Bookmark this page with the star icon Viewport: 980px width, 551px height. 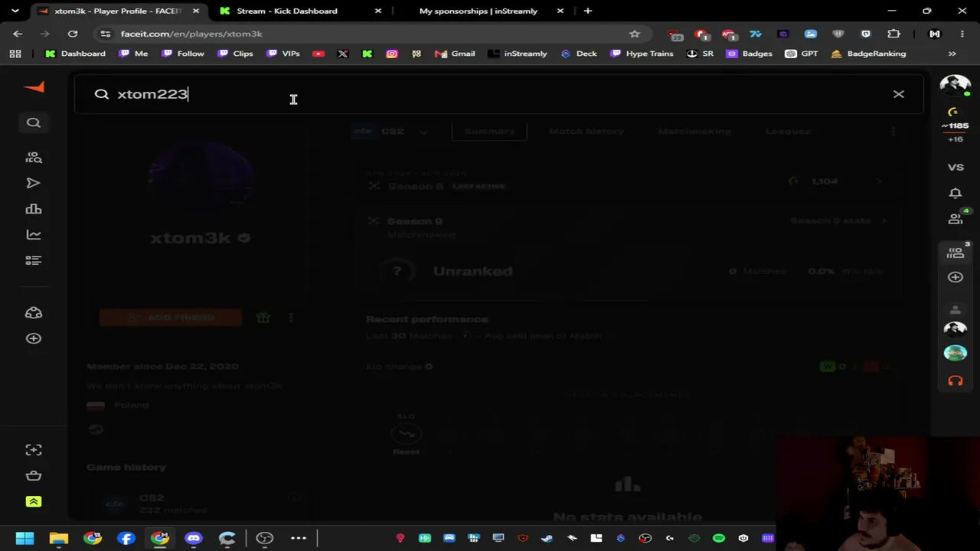click(x=635, y=34)
